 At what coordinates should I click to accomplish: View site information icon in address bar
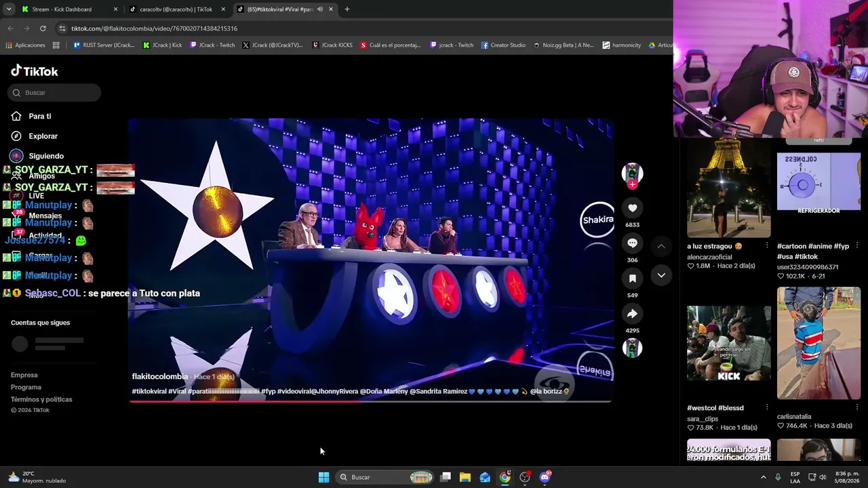pyautogui.click(x=62, y=28)
